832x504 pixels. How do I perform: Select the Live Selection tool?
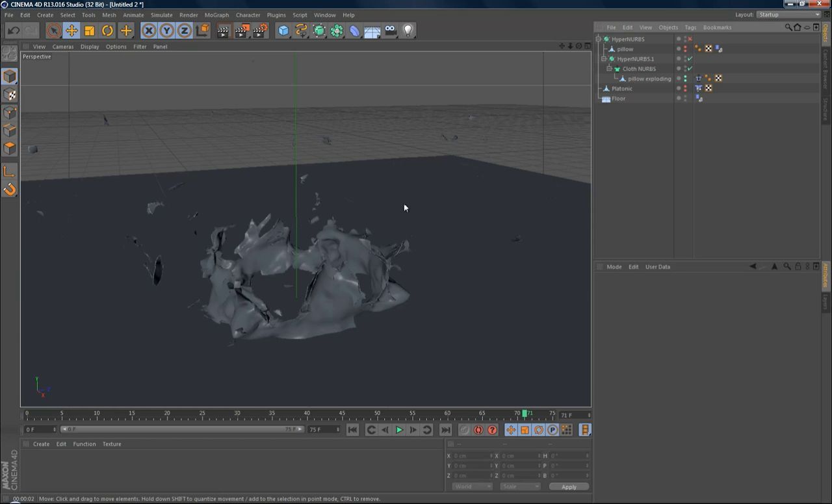pyautogui.click(x=53, y=31)
